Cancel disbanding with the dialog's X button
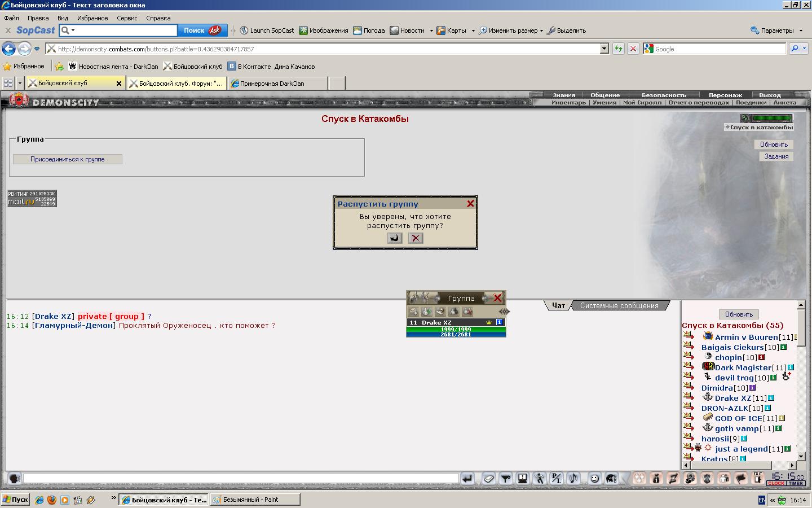 tap(416, 238)
